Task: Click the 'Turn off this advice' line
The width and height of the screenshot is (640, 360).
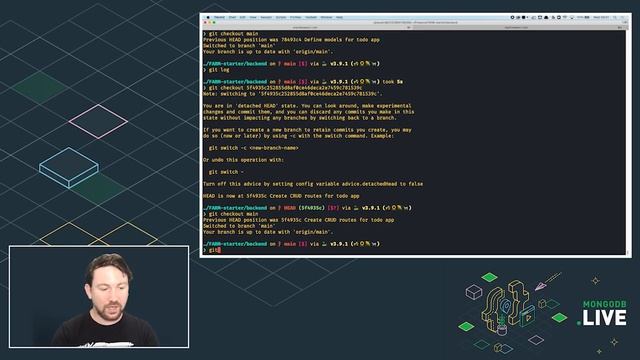Action: 313,184
